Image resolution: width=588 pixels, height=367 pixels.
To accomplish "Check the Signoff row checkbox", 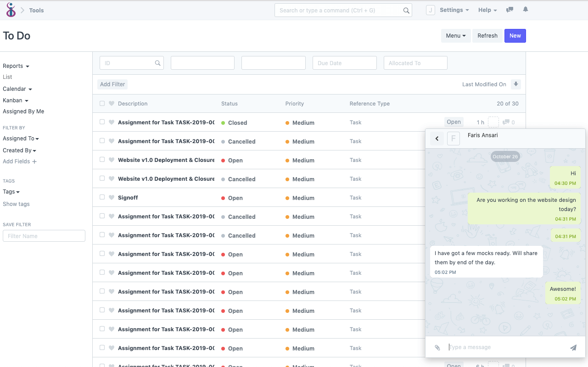I will coord(102,197).
